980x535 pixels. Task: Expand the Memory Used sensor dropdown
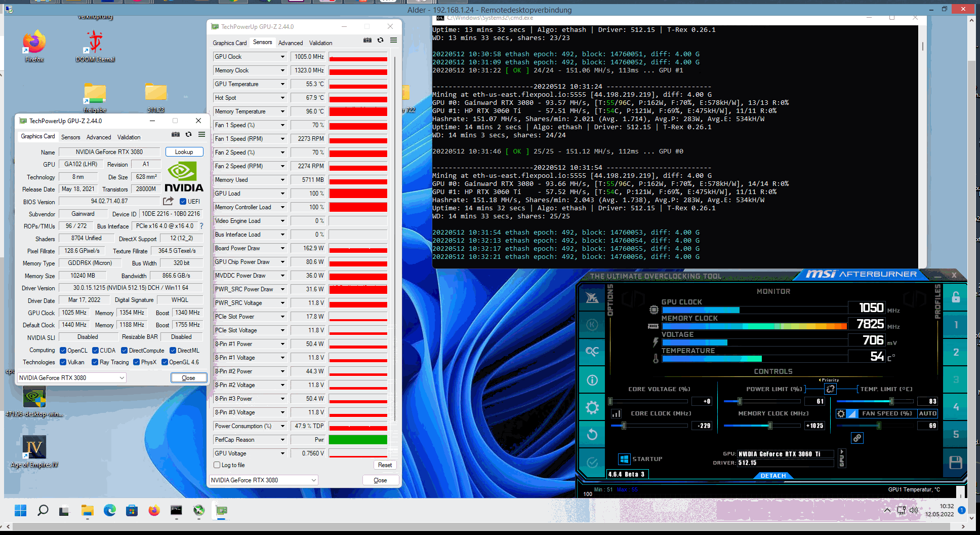tap(282, 180)
